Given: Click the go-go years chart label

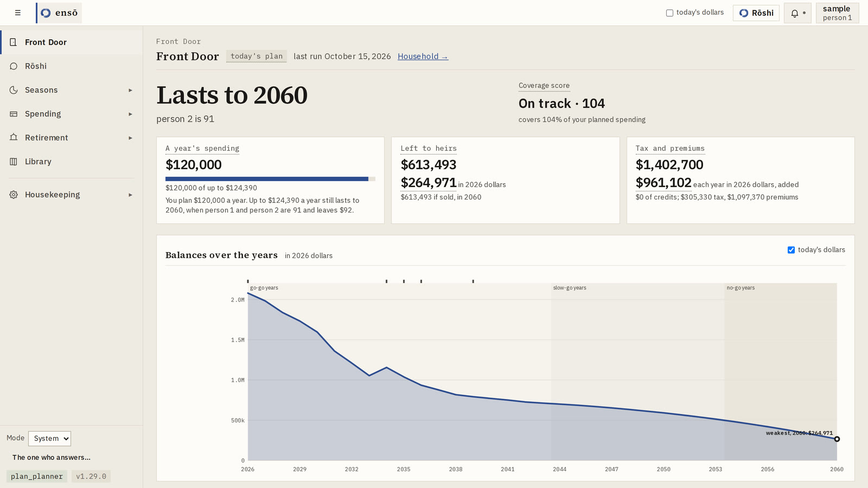Looking at the screenshot, I should 264,288.
